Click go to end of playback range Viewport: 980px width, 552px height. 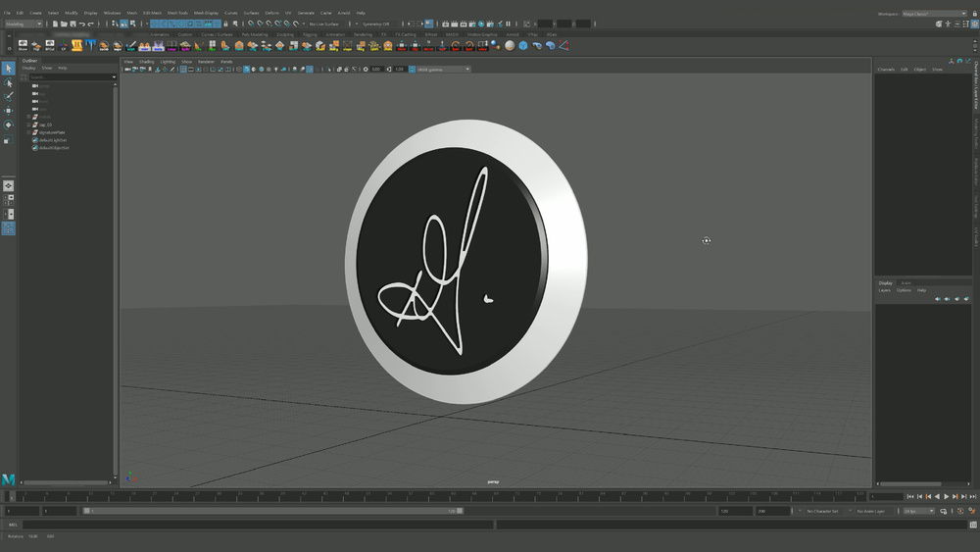pyautogui.click(x=972, y=496)
